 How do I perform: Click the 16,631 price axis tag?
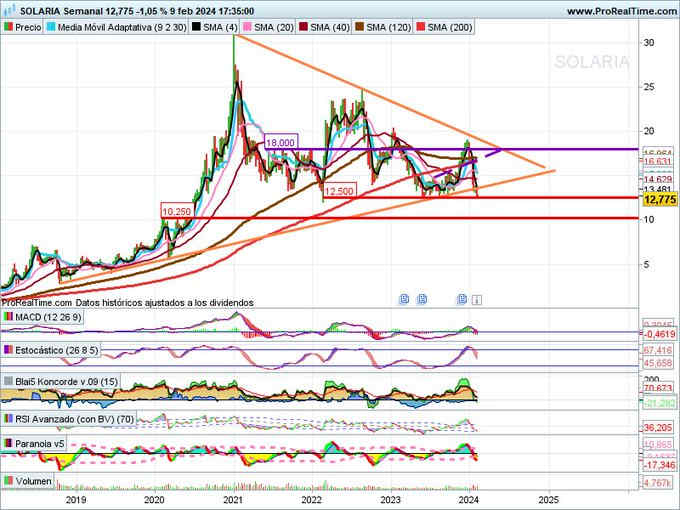657,161
